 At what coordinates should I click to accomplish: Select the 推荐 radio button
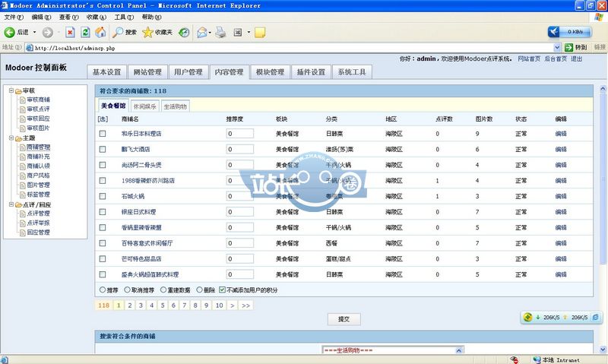[103, 290]
